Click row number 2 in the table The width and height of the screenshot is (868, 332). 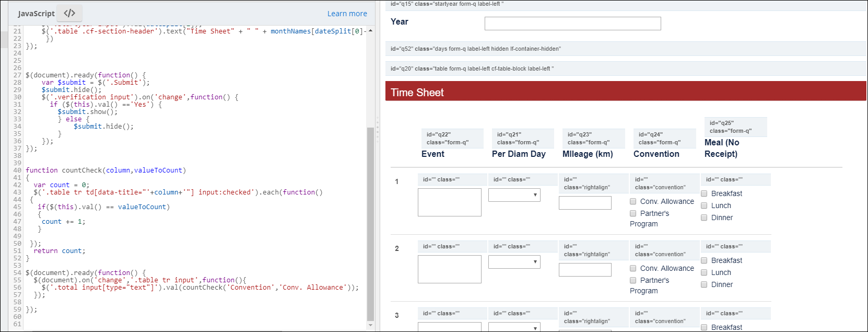coord(397,248)
